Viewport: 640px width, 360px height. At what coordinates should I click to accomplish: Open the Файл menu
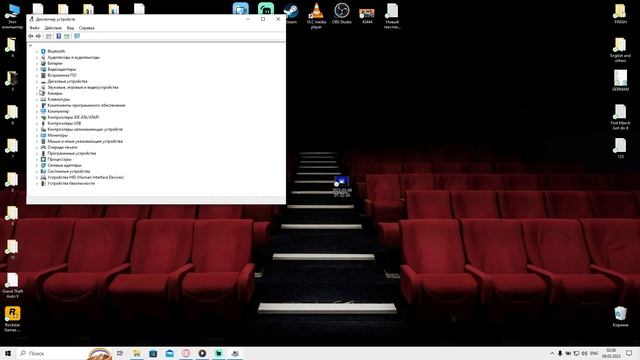point(34,28)
